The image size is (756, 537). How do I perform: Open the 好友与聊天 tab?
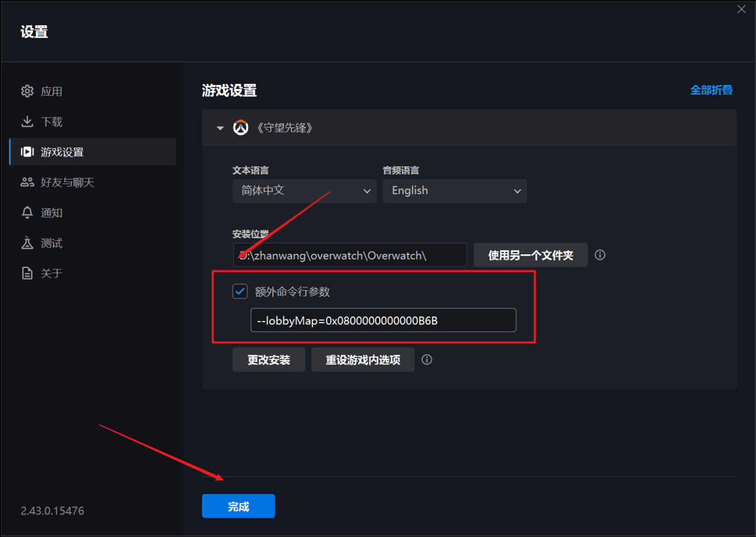(93, 182)
